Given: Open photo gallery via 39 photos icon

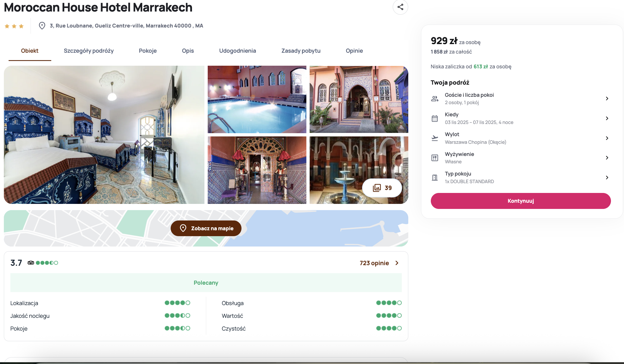Looking at the screenshot, I should point(382,188).
